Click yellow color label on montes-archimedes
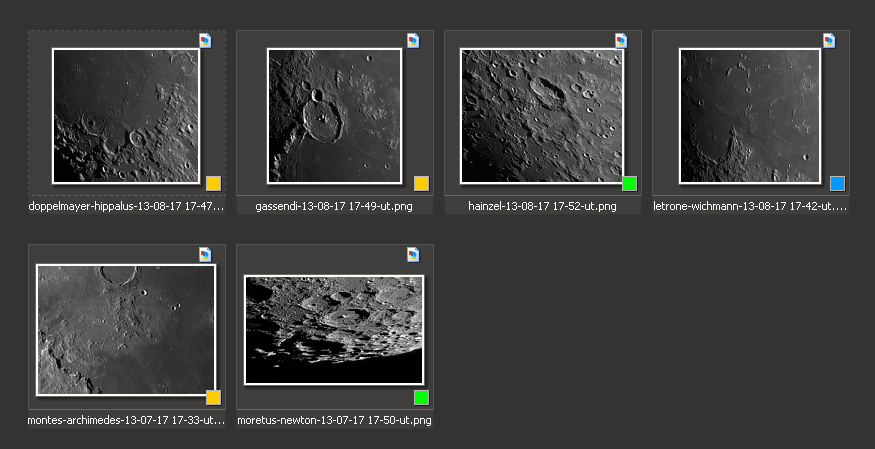Image resolution: width=875 pixels, height=449 pixels. 213,397
